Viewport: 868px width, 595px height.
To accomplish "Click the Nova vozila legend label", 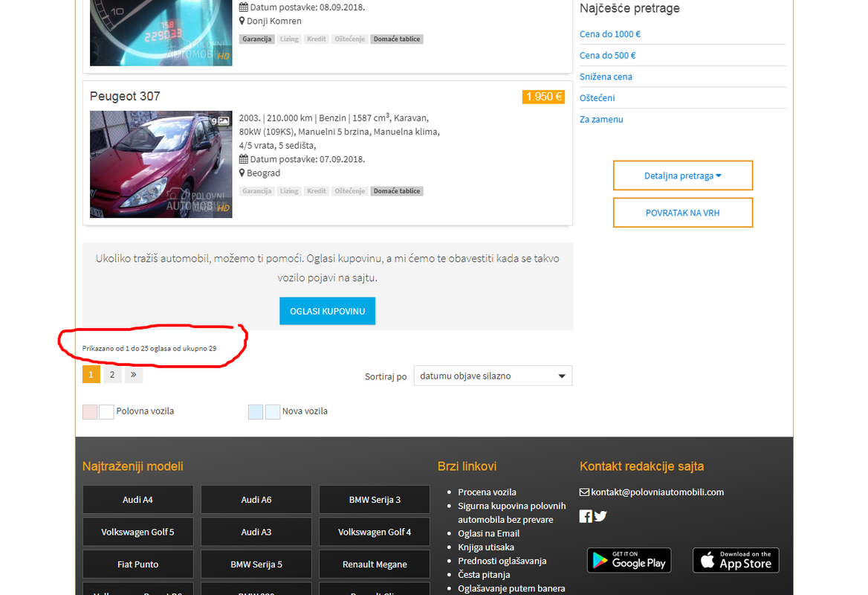I will pos(305,411).
